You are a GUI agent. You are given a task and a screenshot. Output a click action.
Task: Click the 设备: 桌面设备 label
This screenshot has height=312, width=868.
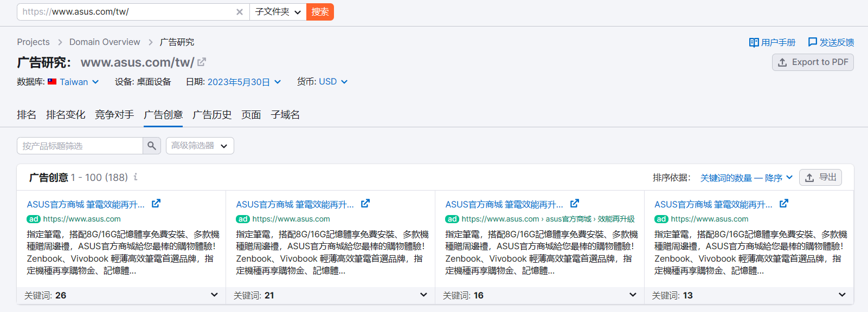point(143,82)
